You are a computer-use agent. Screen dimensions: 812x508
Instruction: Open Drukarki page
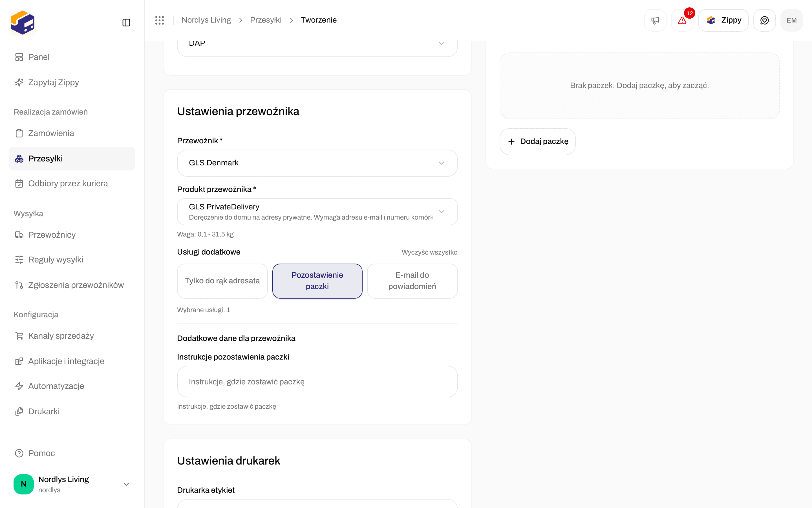(72, 411)
